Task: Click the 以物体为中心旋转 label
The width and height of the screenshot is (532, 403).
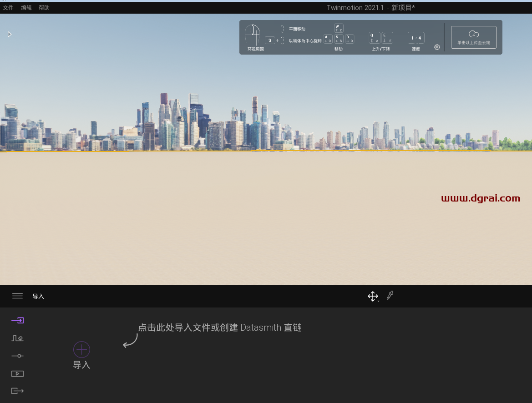Action: 305,40
